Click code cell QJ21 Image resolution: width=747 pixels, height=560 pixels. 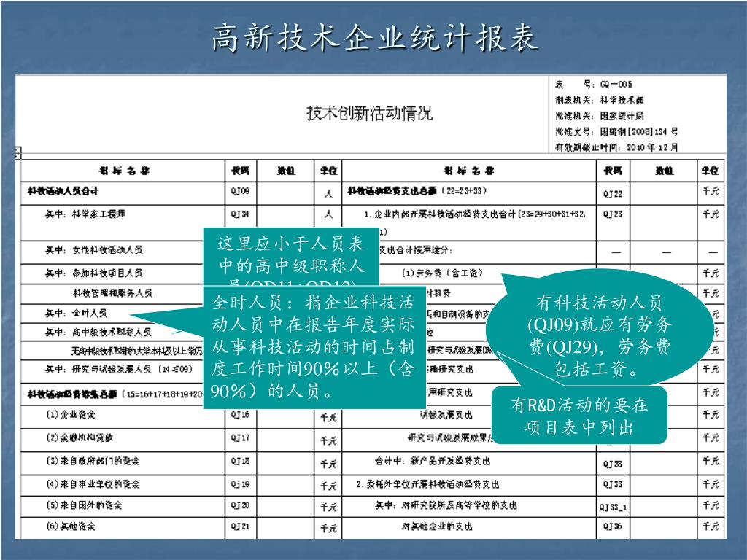pyautogui.click(x=241, y=526)
